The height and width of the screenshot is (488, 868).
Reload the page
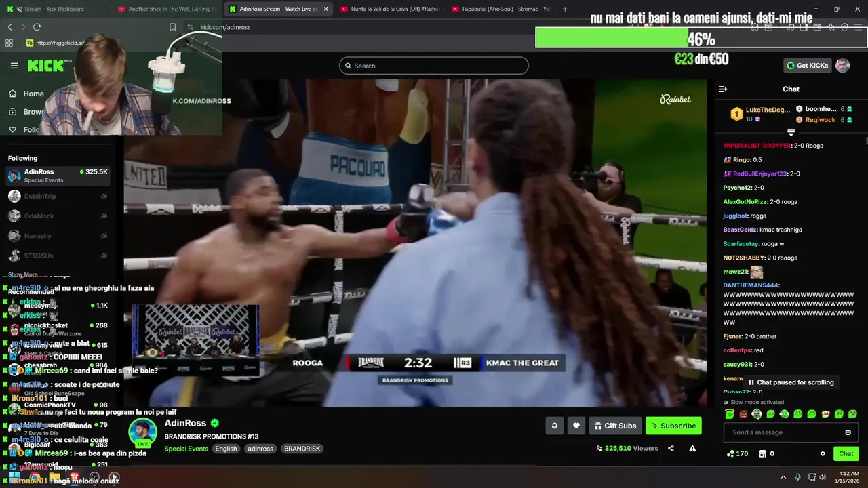37,27
